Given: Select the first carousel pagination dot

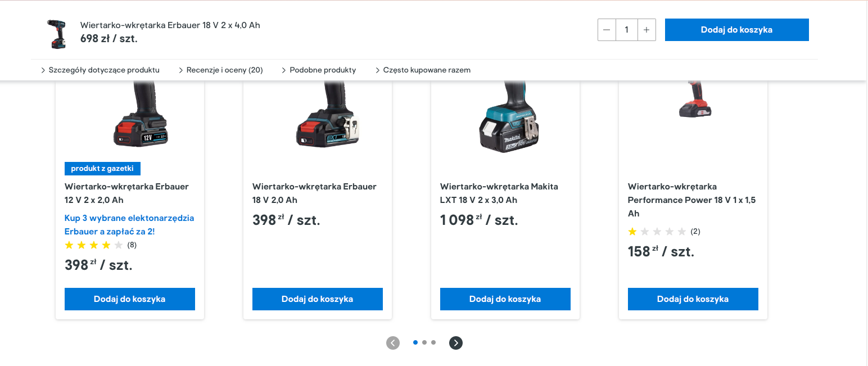Looking at the screenshot, I should point(415,342).
